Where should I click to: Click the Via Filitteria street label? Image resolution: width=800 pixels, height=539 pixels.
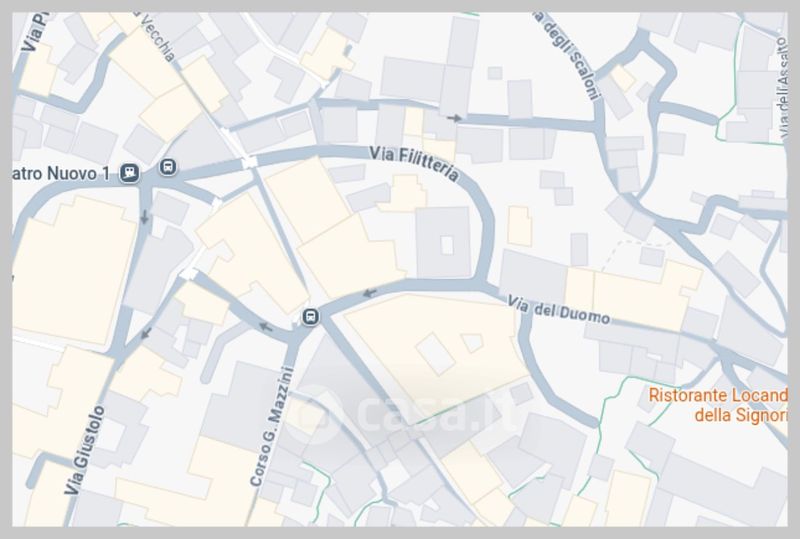pyautogui.click(x=414, y=162)
